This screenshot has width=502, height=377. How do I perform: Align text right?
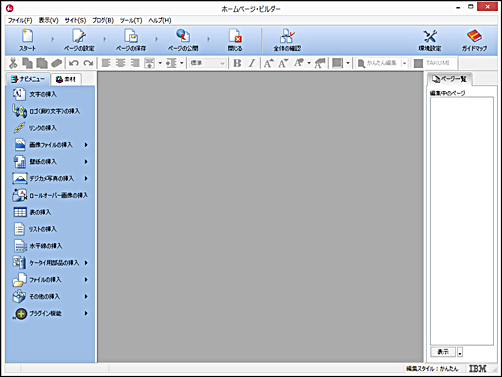(x=135, y=63)
